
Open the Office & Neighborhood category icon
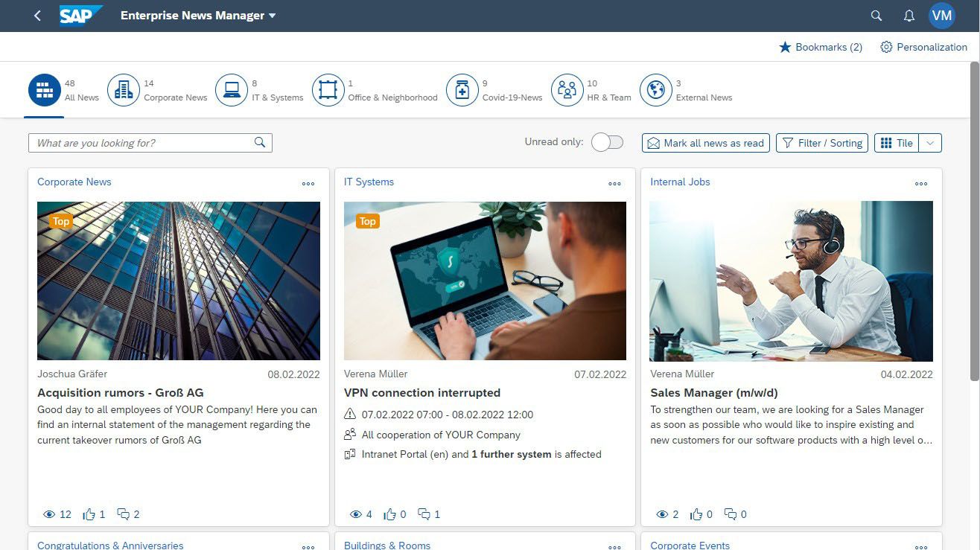[328, 90]
